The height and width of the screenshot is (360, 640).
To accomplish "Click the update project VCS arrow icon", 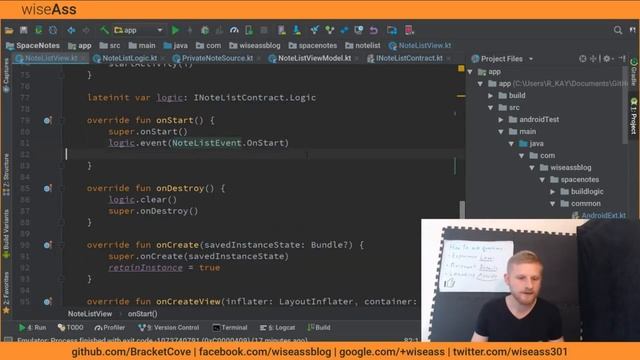I will (x=314, y=31).
